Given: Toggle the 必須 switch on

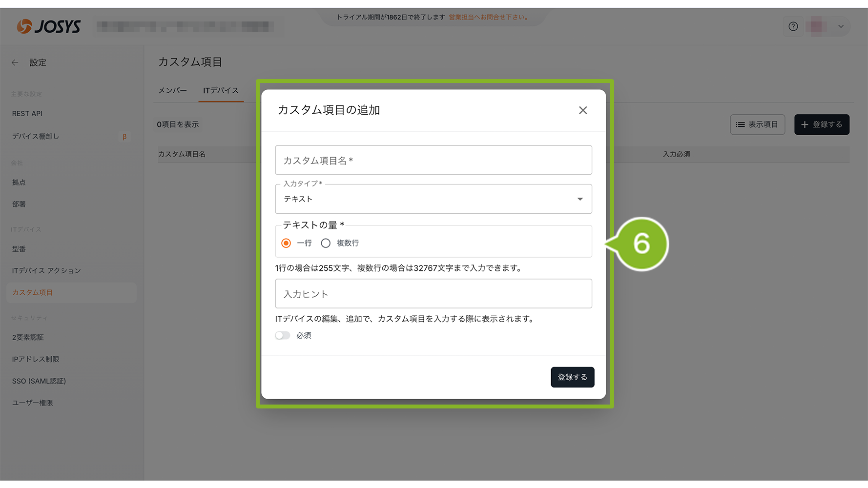Looking at the screenshot, I should coord(283,335).
